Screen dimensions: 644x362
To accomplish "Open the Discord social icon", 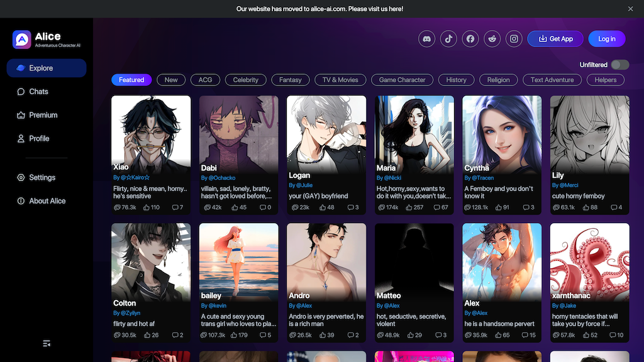I will pos(427,39).
